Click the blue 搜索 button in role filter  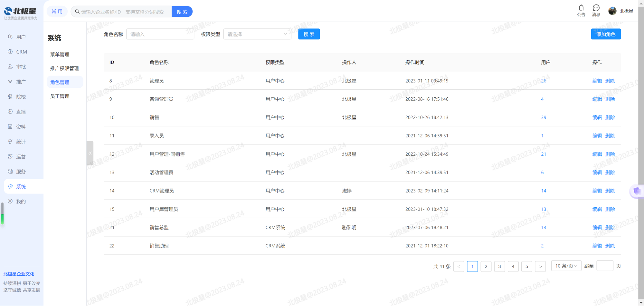309,34
